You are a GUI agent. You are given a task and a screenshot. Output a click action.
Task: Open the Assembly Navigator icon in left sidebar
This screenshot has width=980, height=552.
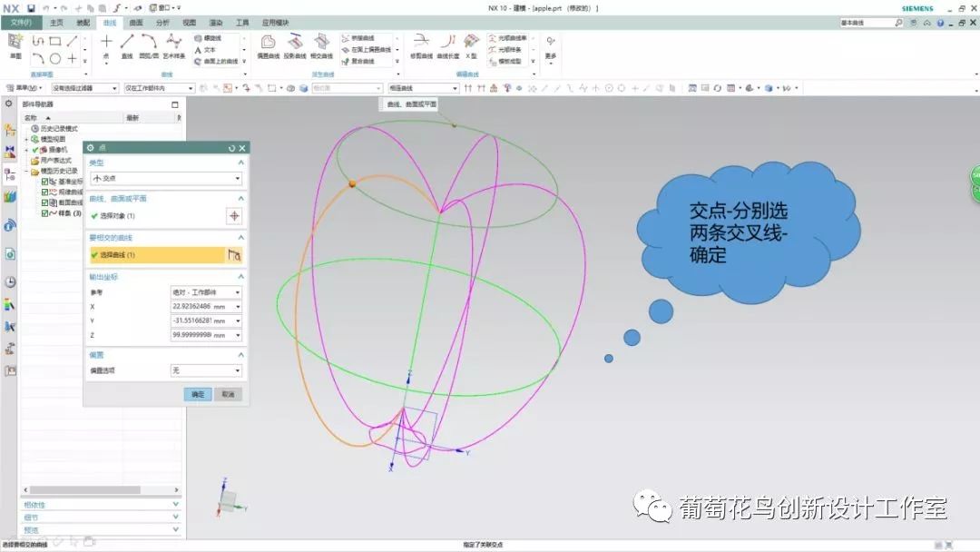tap(10, 130)
